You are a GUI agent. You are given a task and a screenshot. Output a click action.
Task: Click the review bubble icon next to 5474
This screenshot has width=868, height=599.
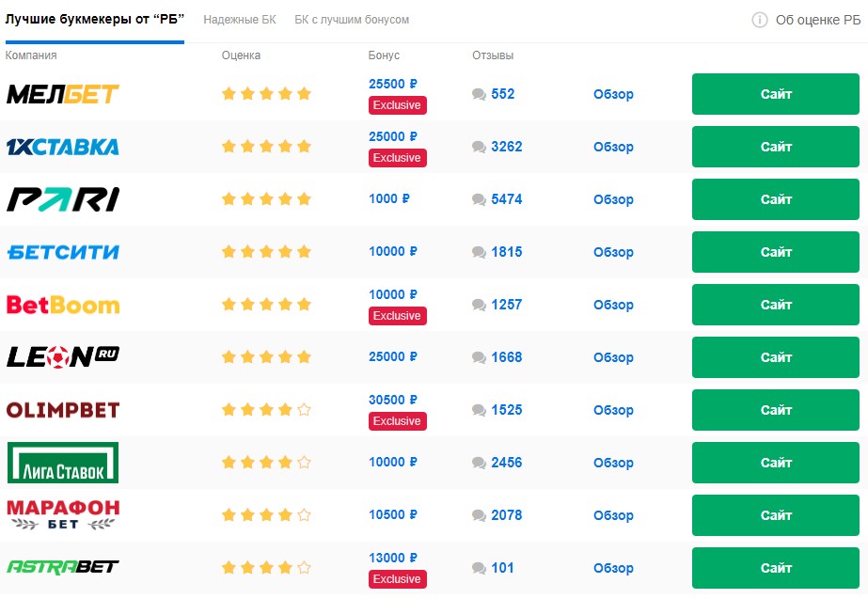coord(479,200)
